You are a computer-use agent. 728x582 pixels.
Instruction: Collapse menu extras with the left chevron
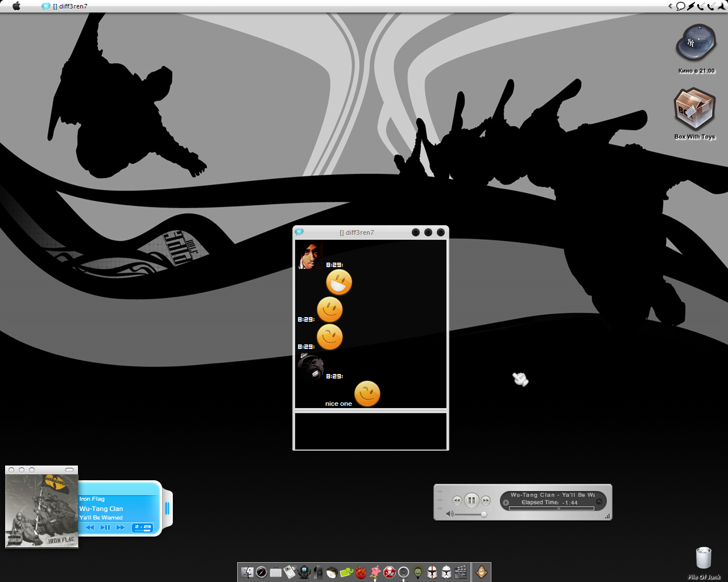(x=670, y=6)
